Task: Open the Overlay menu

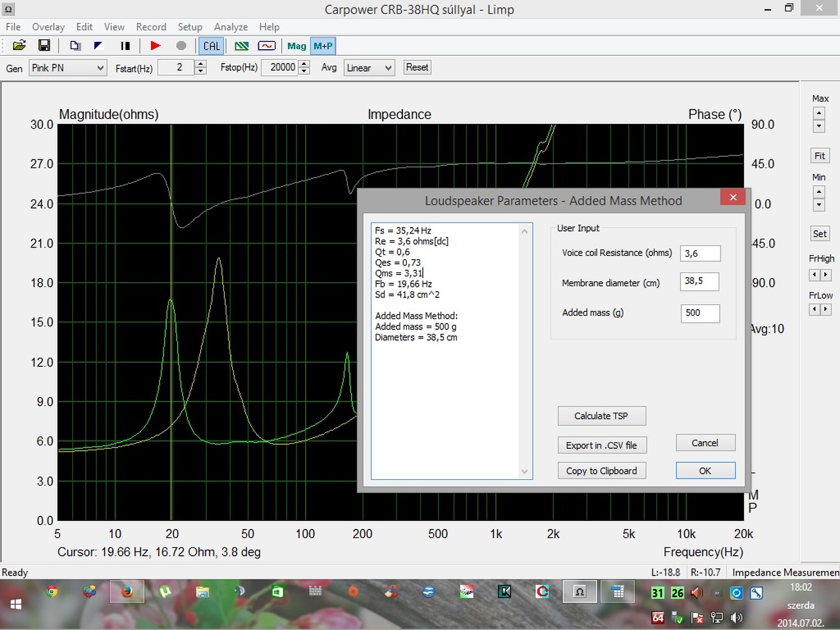Action: click(49, 27)
